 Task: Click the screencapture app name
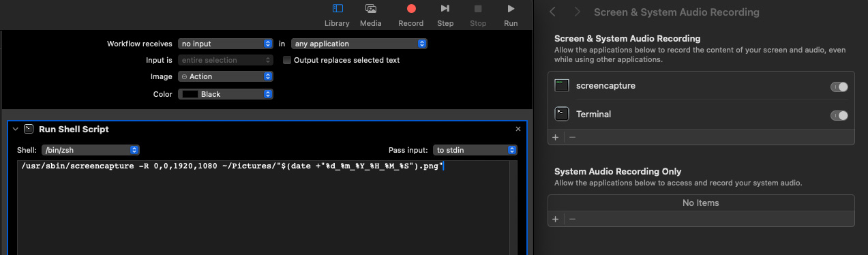605,86
